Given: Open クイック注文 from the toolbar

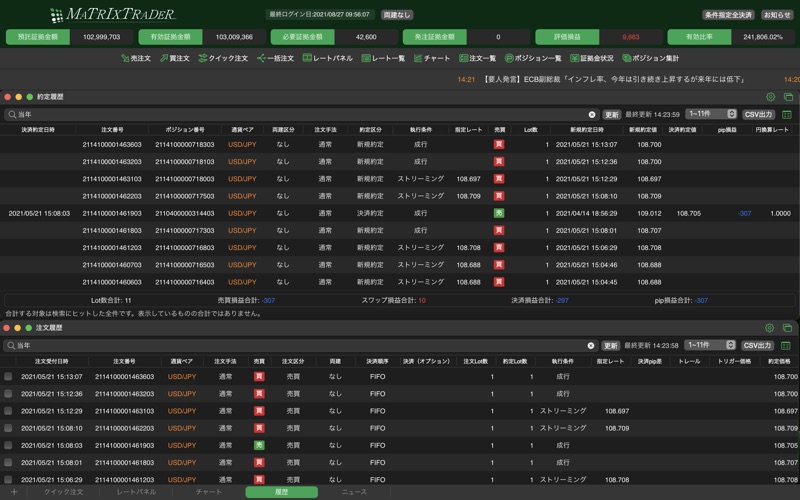Looking at the screenshot, I should (x=223, y=58).
